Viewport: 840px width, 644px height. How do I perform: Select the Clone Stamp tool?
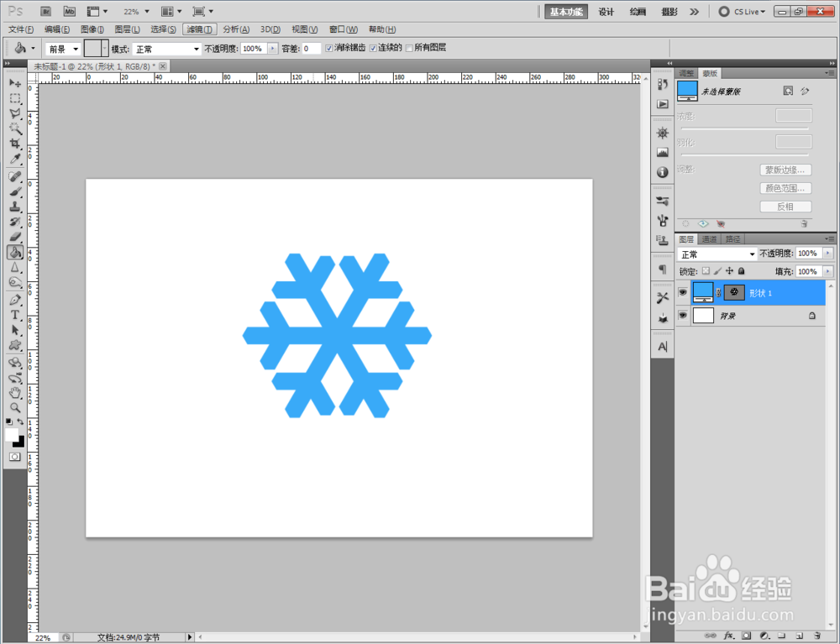coord(15,206)
